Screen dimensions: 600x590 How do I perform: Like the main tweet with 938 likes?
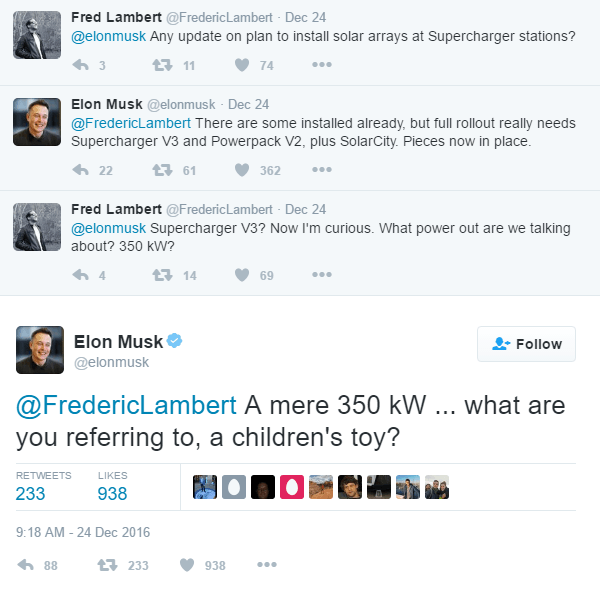[x=187, y=565]
